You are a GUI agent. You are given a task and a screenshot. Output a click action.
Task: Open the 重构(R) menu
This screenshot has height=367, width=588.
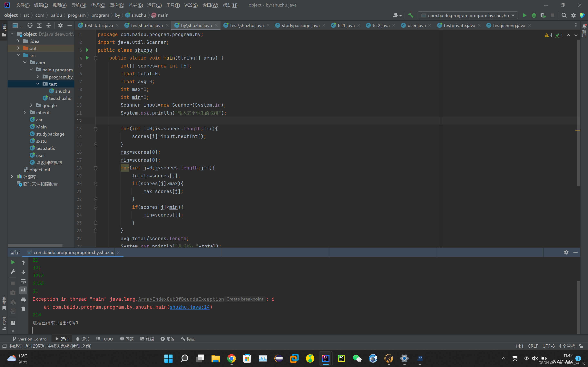117,5
